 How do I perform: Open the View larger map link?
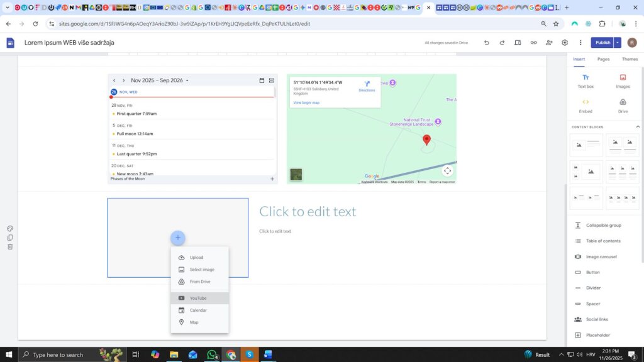point(306,102)
